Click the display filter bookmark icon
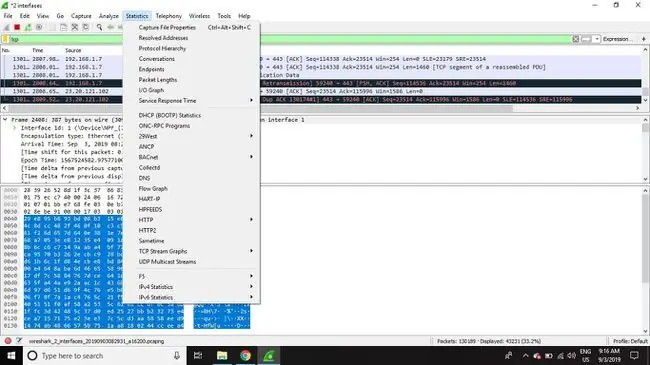 tap(5, 39)
